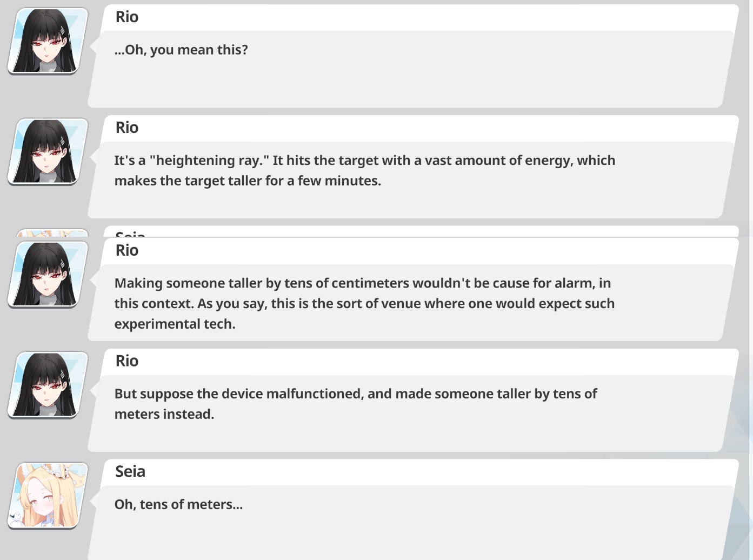
Task: Select the "...Oh, you mean this?" dialogue line
Action: [x=181, y=50]
